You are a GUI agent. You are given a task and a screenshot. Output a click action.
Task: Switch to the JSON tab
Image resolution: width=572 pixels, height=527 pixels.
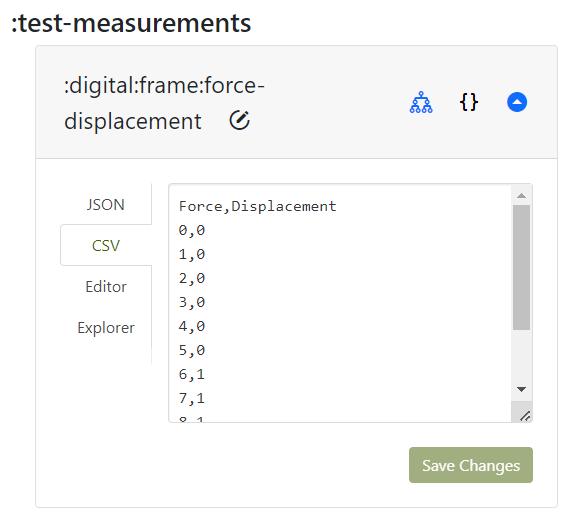point(106,205)
